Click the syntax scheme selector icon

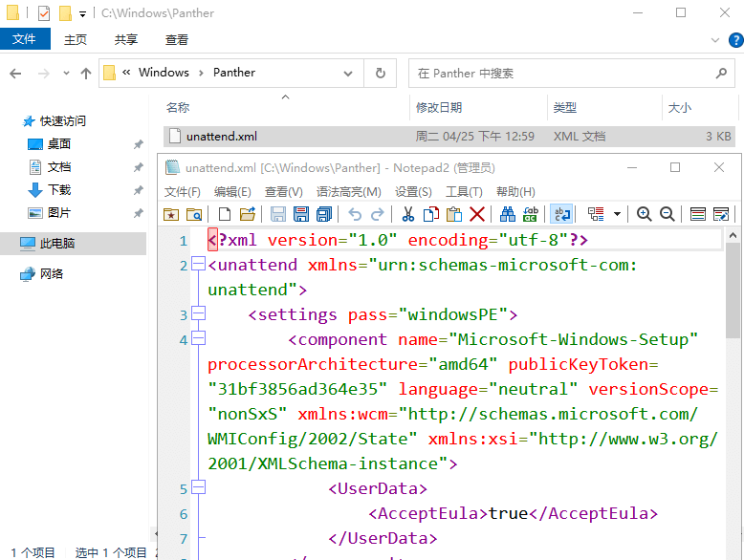click(596, 214)
